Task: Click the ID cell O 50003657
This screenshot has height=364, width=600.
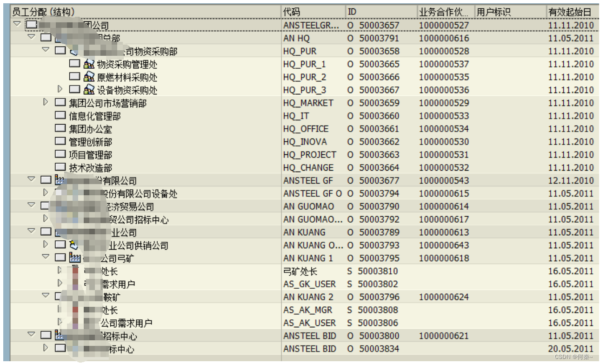Action: point(373,25)
